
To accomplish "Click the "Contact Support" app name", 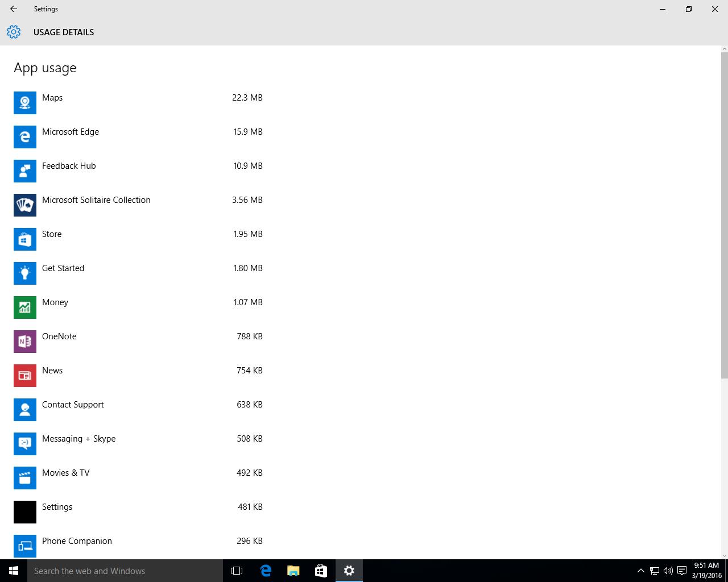I will 73,405.
